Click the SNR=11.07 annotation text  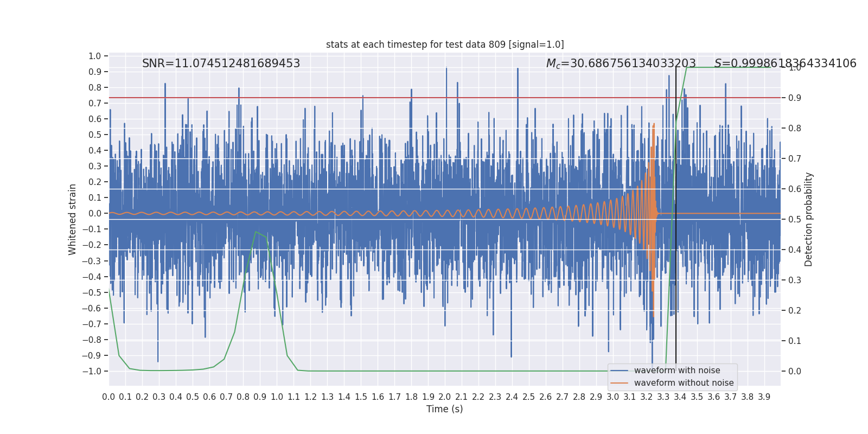click(x=221, y=63)
